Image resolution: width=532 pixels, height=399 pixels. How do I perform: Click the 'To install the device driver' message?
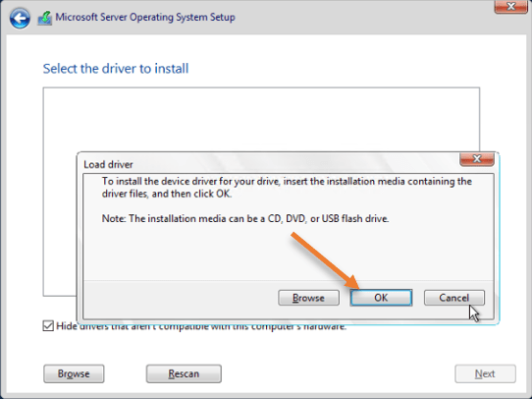click(x=287, y=188)
